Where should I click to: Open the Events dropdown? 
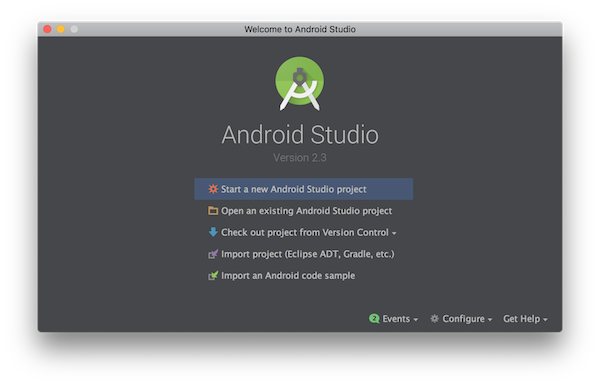[x=394, y=319]
